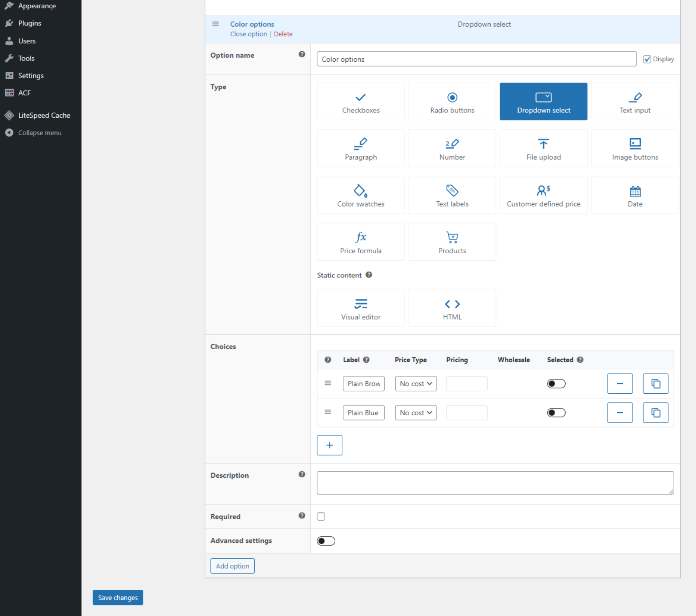The height and width of the screenshot is (616, 696).
Task: Remove the Plain Blue choice
Action: pos(620,413)
